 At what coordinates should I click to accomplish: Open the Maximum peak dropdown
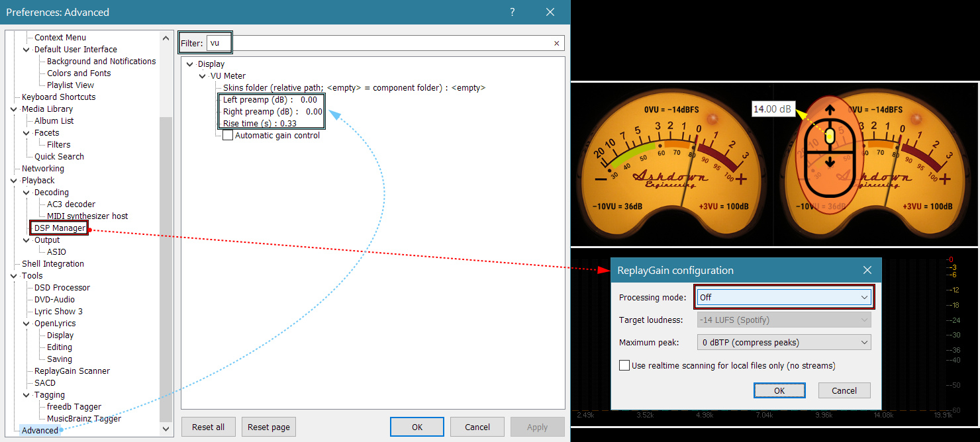785,342
